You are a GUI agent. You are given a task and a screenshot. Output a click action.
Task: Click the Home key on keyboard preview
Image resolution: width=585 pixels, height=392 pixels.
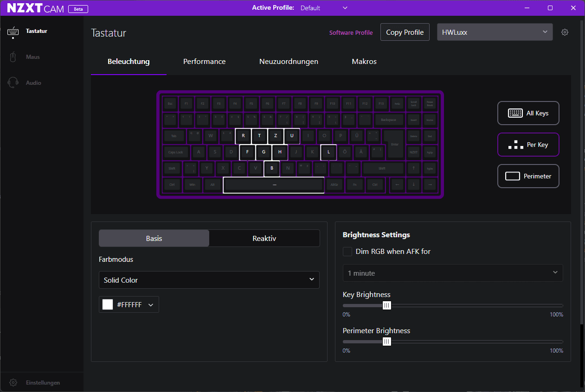(x=430, y=120)
